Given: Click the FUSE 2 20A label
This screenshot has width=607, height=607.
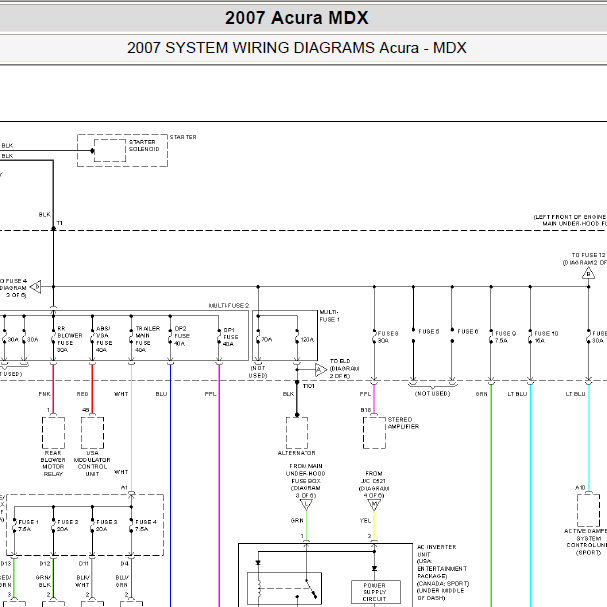Looking at the screenshot, I should tap(67, 525).
